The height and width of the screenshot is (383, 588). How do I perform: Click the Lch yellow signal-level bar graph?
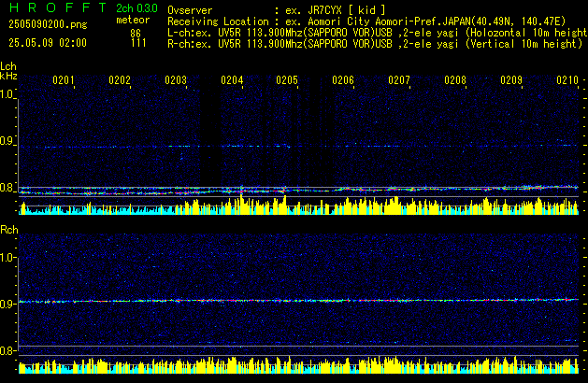click(298, 206)
